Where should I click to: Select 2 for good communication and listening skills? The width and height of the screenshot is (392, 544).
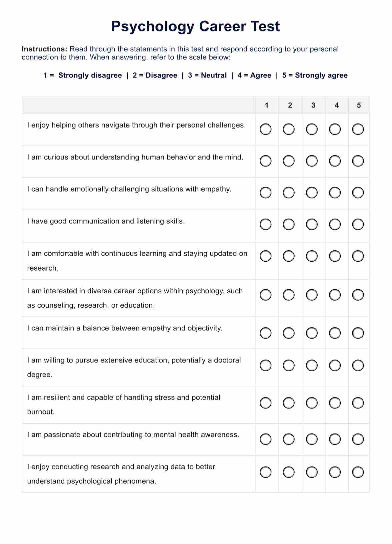pyautogui.click(x=289, y=224)
